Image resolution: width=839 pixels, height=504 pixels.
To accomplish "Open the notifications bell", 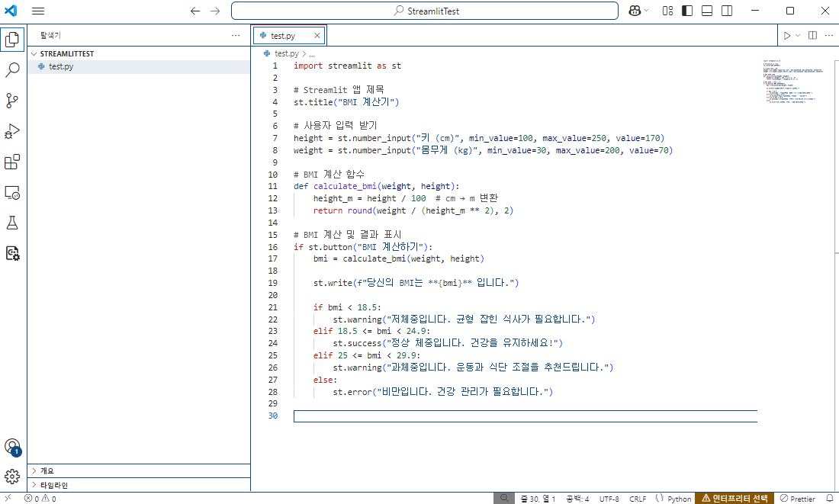I will (830, 498).
